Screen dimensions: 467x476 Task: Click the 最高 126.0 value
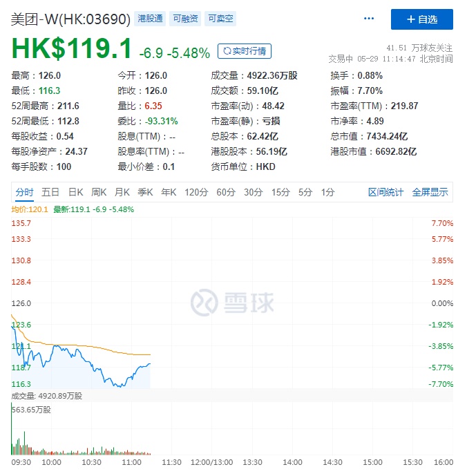pos(50,75)
